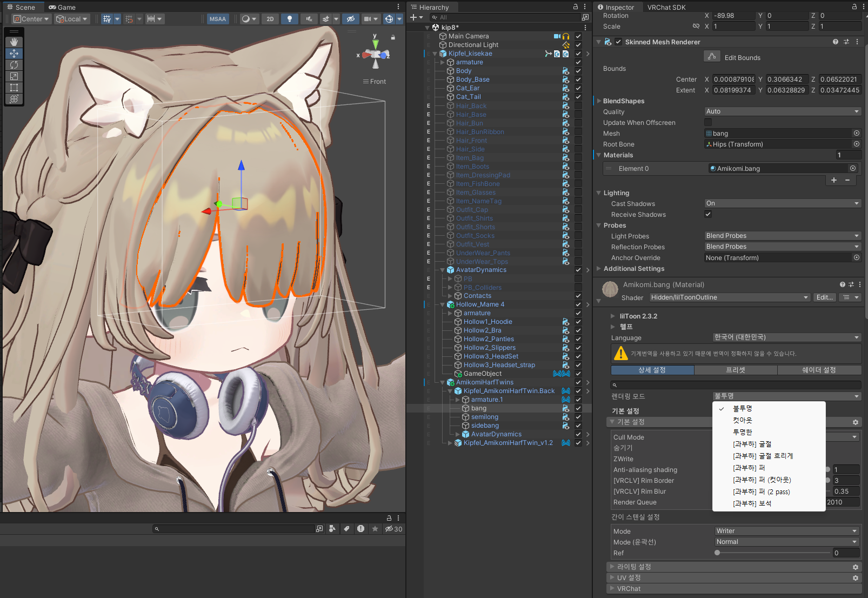Toggle Skinned Mesh Renderer enabled checkbox
The width and height of the screenshot is (868, 598).
click(x=618, y=42)
